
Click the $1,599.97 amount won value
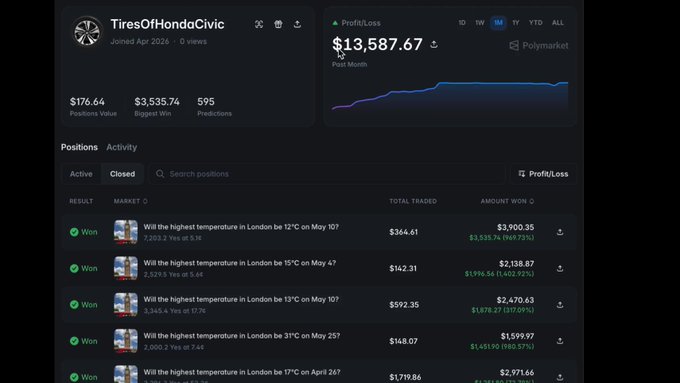coord(517,336)
